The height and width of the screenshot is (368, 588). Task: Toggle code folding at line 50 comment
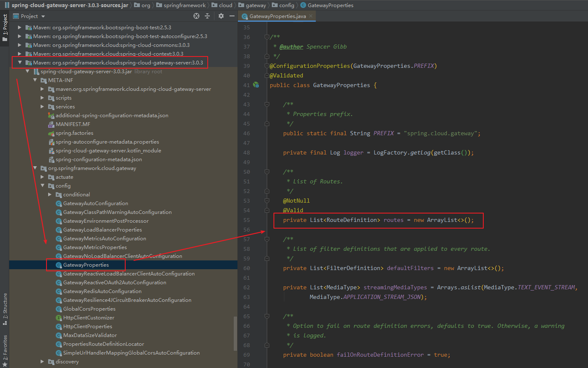click(267, 172)
